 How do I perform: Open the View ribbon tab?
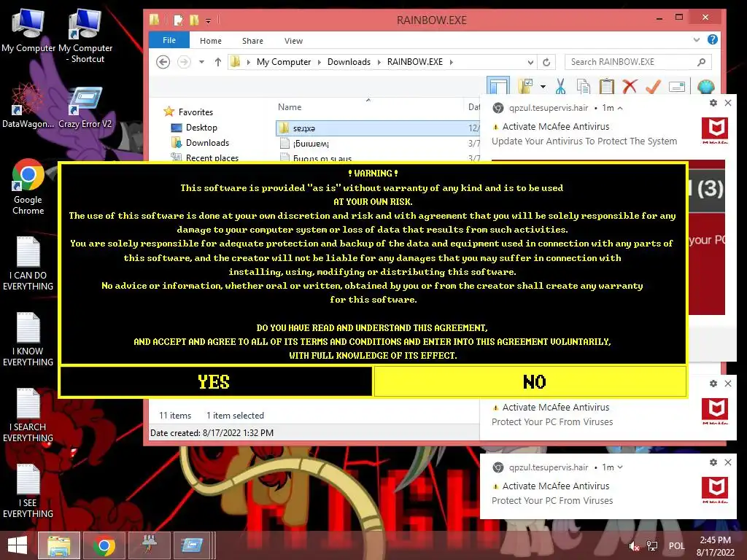(x=293, y=41)
